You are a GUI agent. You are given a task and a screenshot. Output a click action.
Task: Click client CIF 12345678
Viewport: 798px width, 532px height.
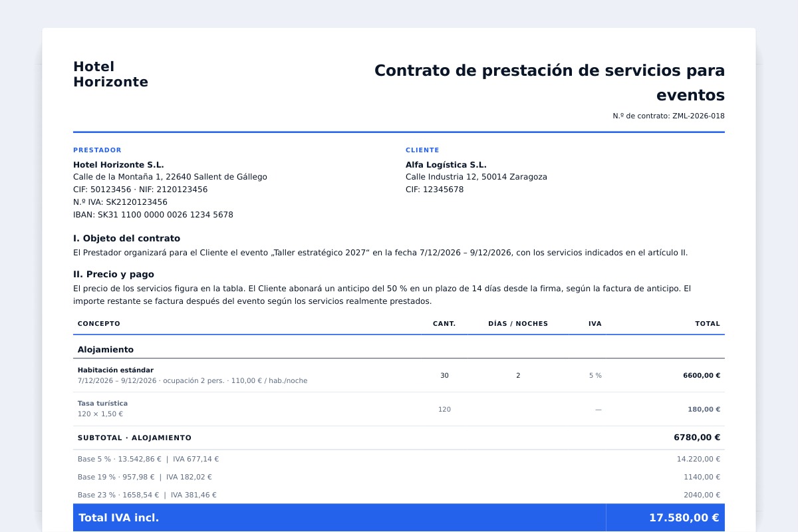click(434, 190)
